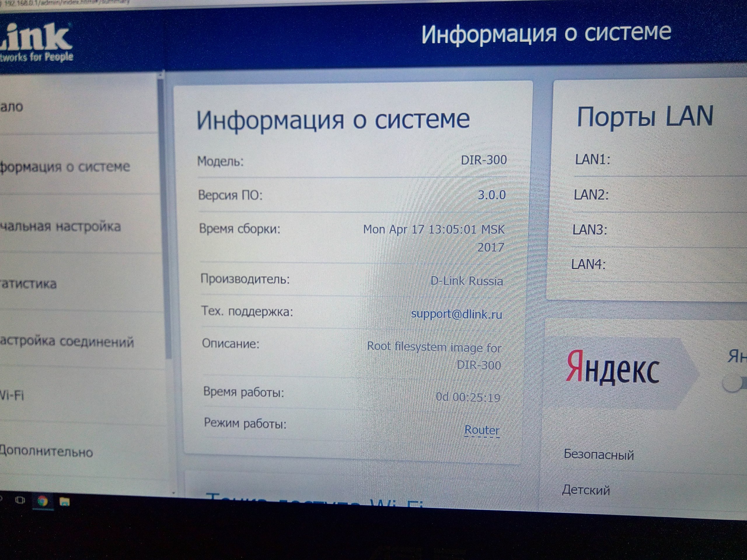Select the Безопасный Yandex mode
This screenshot has height=560, width=747.
pos(599,455)
